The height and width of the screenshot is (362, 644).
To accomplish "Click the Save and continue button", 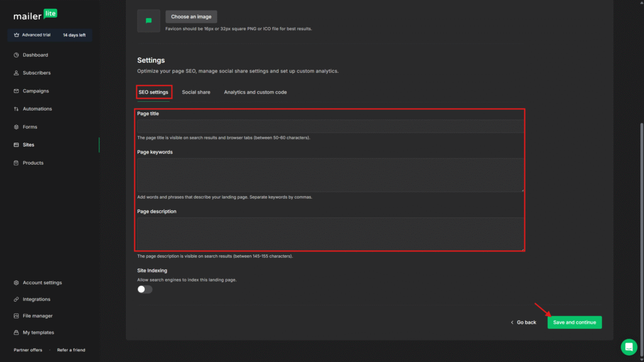I will click(x=574, y=322).
